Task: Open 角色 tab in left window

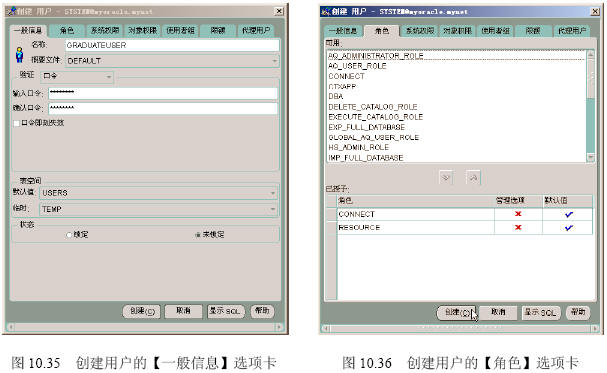Action: [67, 30]
